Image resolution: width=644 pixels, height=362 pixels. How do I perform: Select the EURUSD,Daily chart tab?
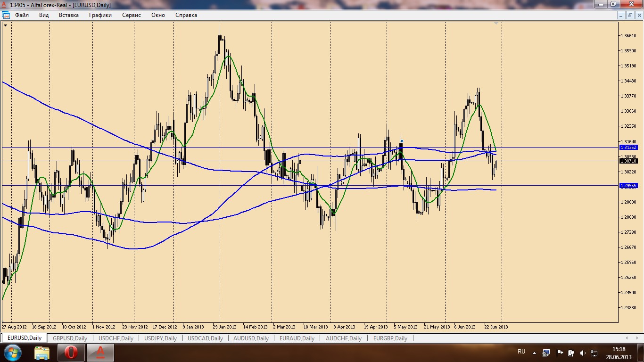24,338
